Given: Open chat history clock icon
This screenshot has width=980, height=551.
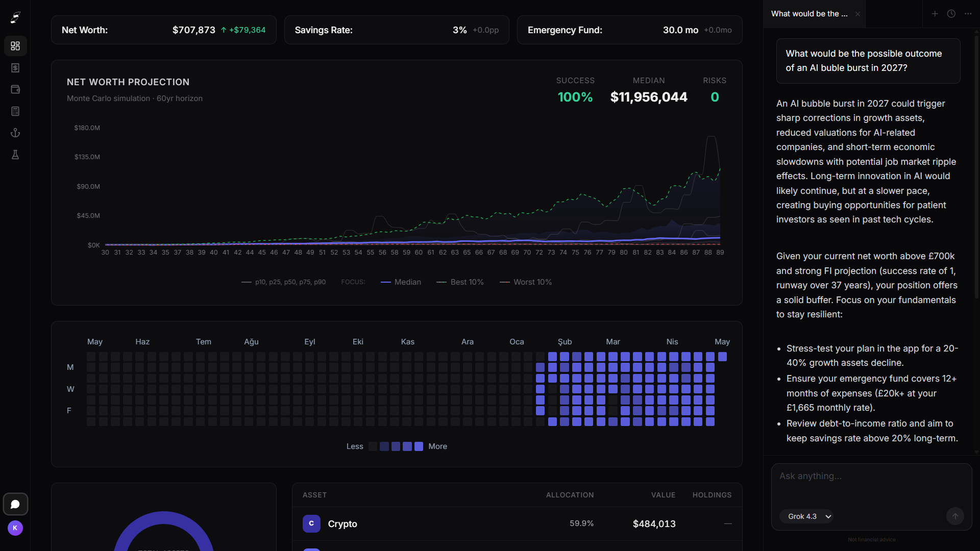Looking at the screenshot, I should [951, 14].
